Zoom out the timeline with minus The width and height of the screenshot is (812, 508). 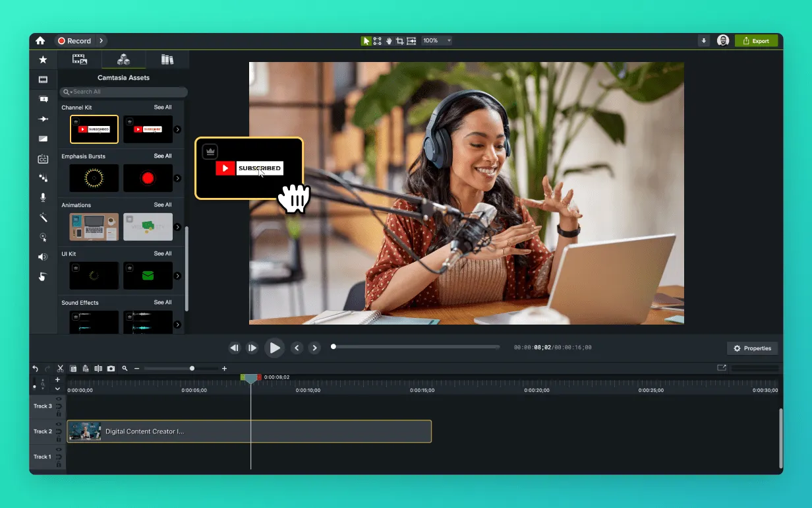pyautogui.click(x=136, y=368)
